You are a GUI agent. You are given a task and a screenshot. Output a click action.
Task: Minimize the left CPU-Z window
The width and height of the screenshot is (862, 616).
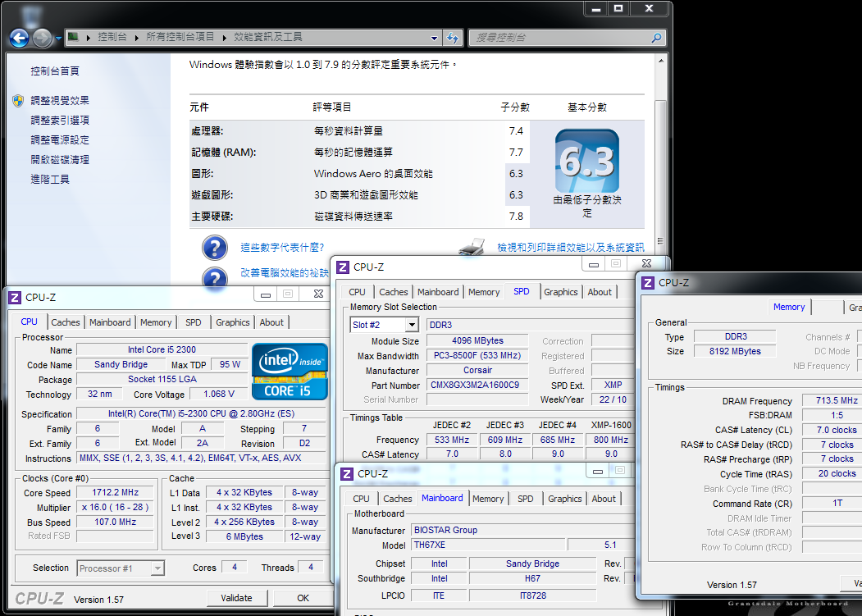click(266, 294)
